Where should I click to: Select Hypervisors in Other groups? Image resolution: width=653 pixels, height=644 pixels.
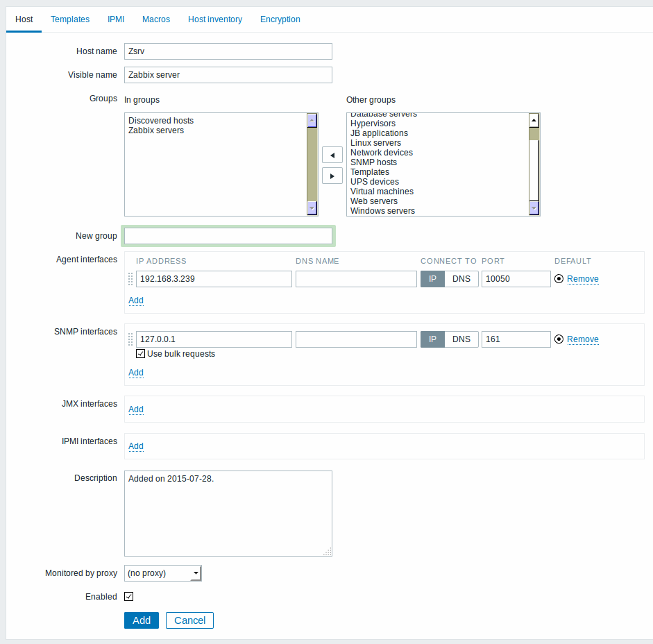(x=373, y=124)
